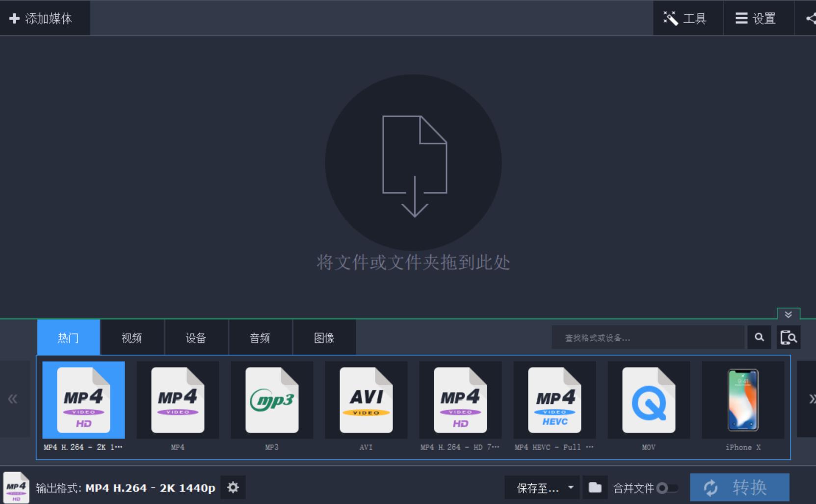Switch to the 视频 tab
This screenshot has height=504, width=816.
[132, 338]
